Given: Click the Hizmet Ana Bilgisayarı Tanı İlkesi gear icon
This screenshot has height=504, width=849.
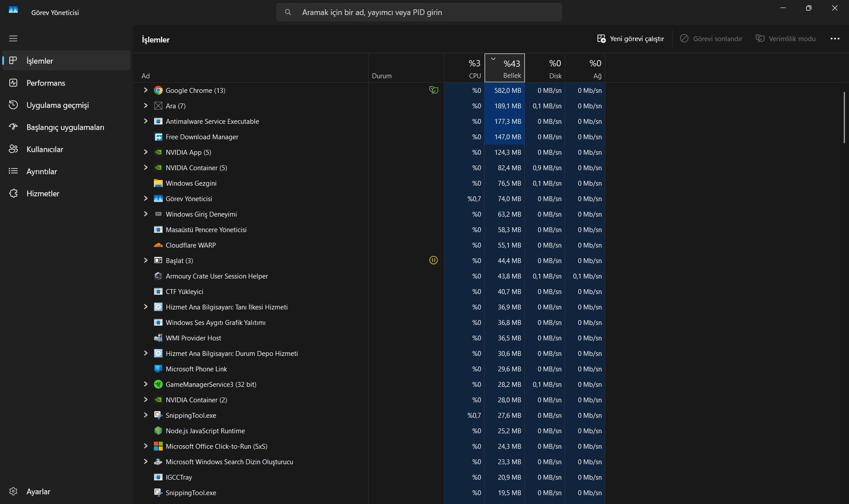Looking at the screenshot, I should coord(158,307).
